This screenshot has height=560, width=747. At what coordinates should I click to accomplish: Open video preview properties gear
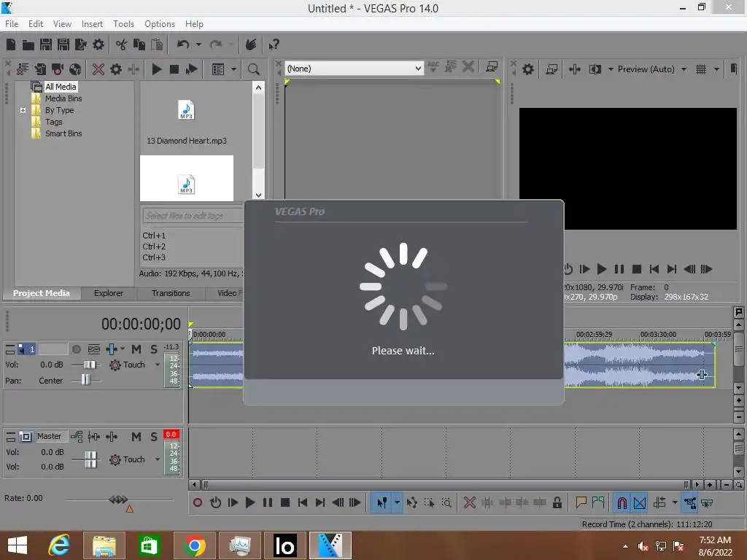click(x=528, y=69)
